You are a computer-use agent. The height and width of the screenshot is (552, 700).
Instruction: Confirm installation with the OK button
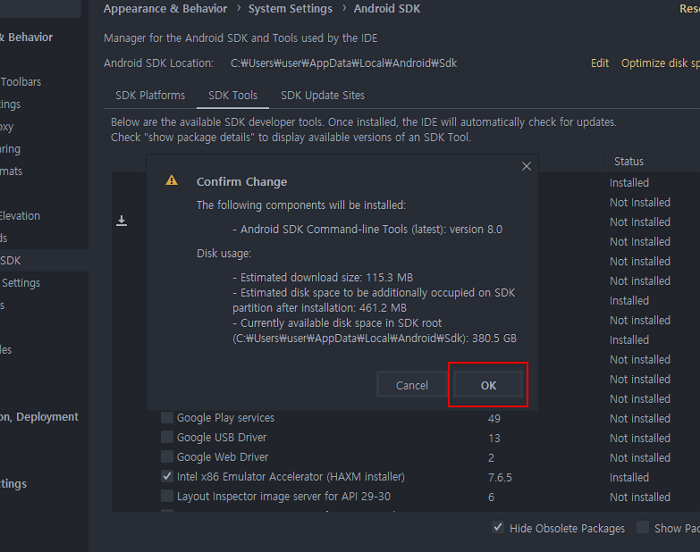pyautogui.click(x=488, y=385)
